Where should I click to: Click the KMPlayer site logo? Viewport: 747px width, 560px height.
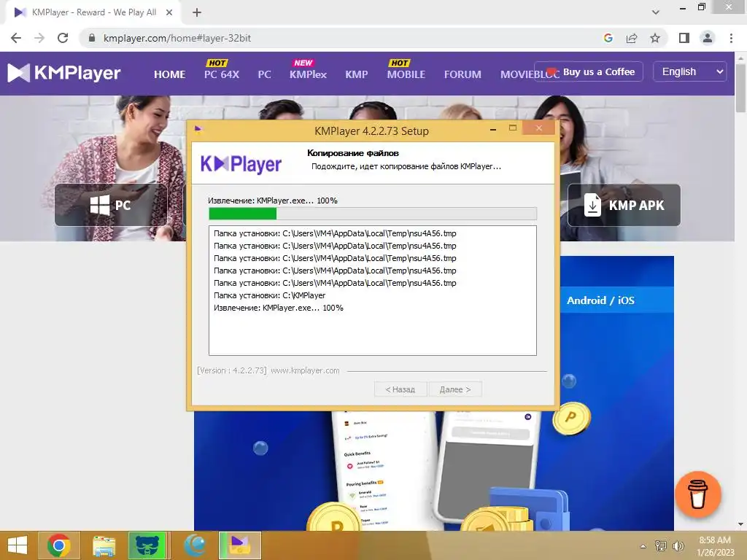pyautogui.click(x=64, y=73)
